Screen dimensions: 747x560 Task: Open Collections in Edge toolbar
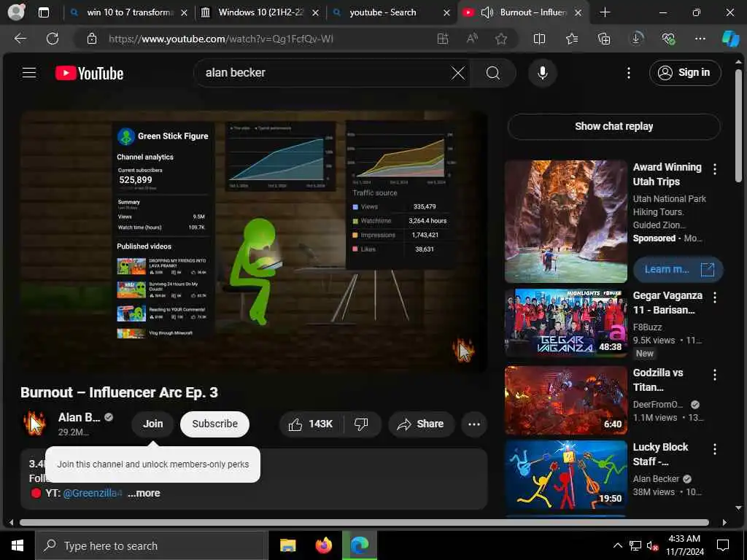point(603,39)
